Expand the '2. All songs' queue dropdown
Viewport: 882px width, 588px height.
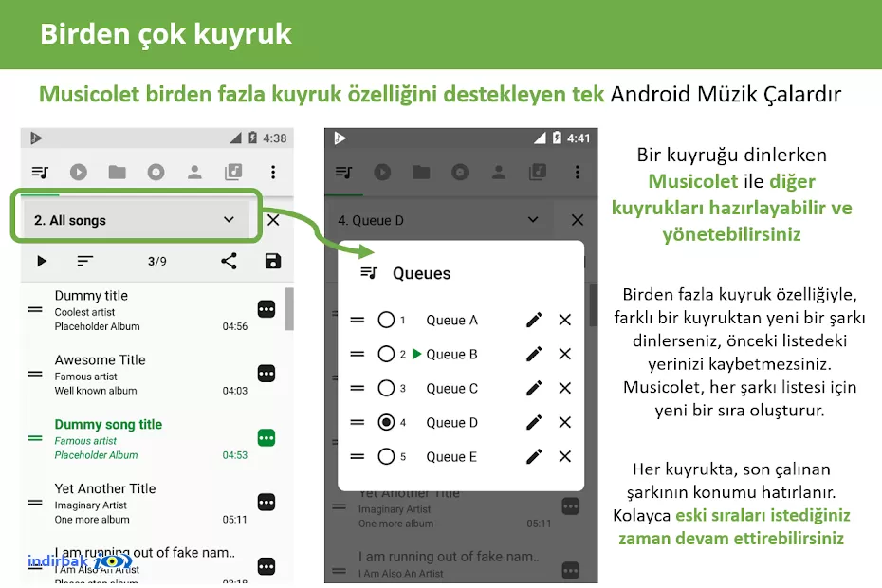point(136,220)
